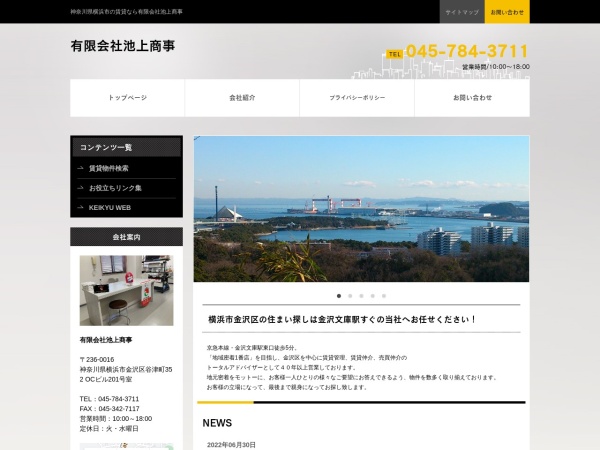Click the yellow お問い合わせ button in top bar
The height and width of the screenshot is (450, 600).
click(x=507, y=12)
